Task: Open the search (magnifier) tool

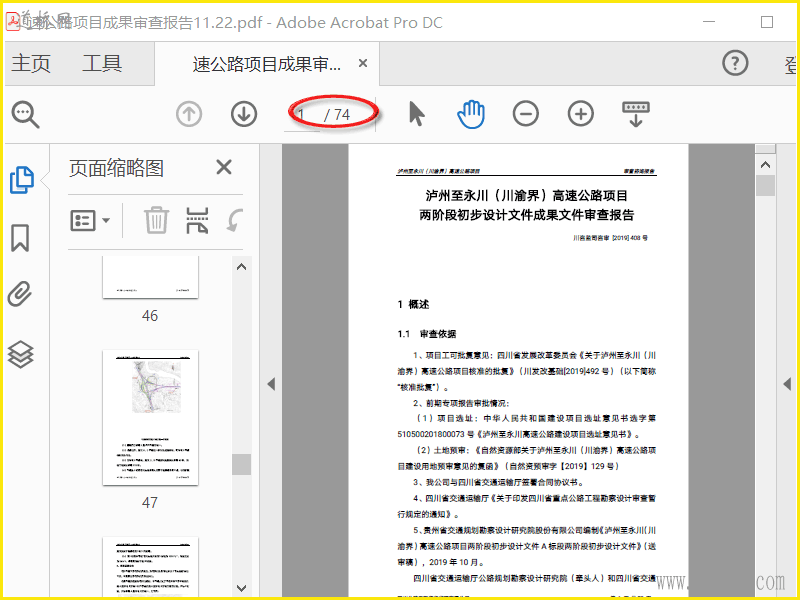Action: pyautogui.click(x=26, y=115)
